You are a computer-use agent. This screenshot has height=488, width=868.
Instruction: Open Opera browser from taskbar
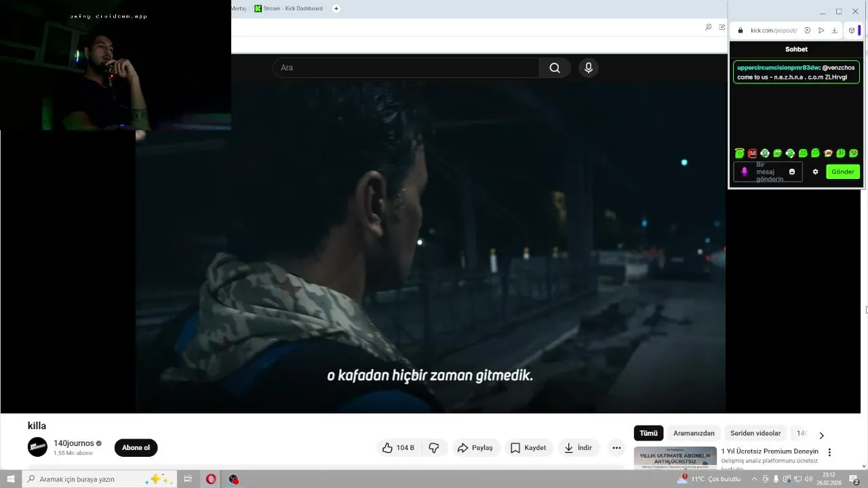point(211,479)
